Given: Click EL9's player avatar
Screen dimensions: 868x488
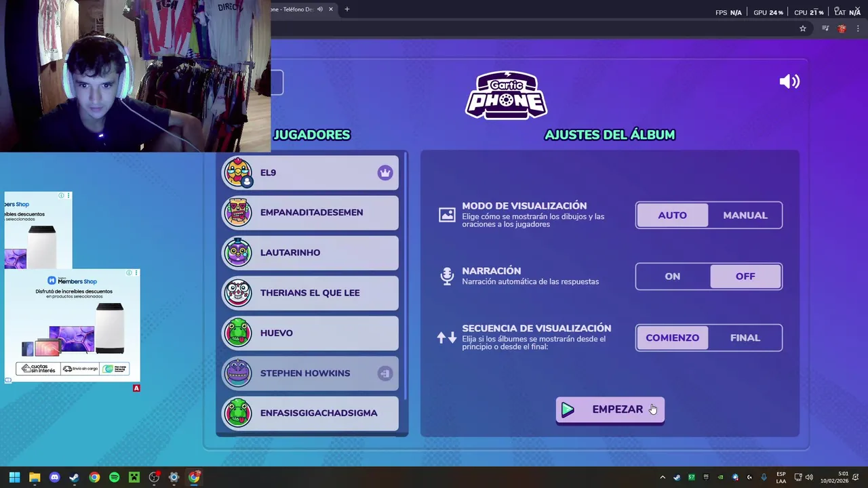Looking at the screenshot, I should coord(238,172).
